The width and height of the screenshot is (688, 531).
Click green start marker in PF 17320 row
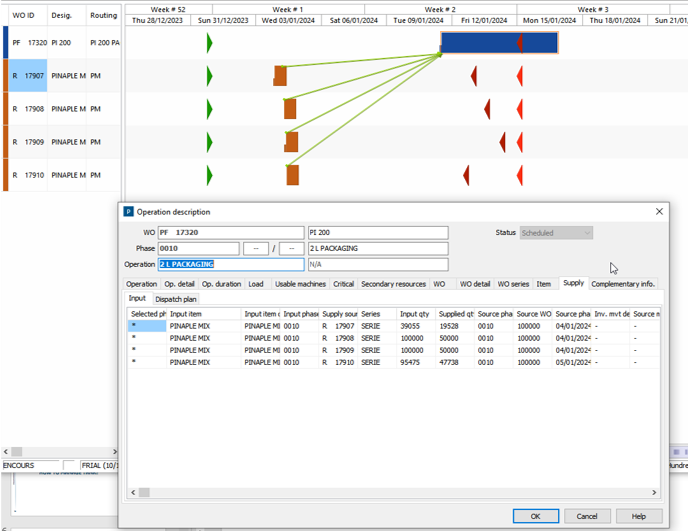coord(209,43)
